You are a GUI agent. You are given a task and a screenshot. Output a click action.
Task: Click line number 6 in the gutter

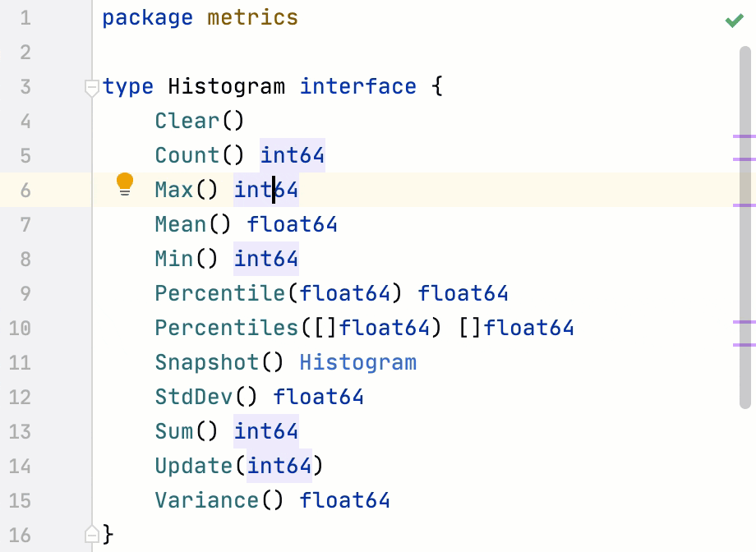[x=25, y=190]
